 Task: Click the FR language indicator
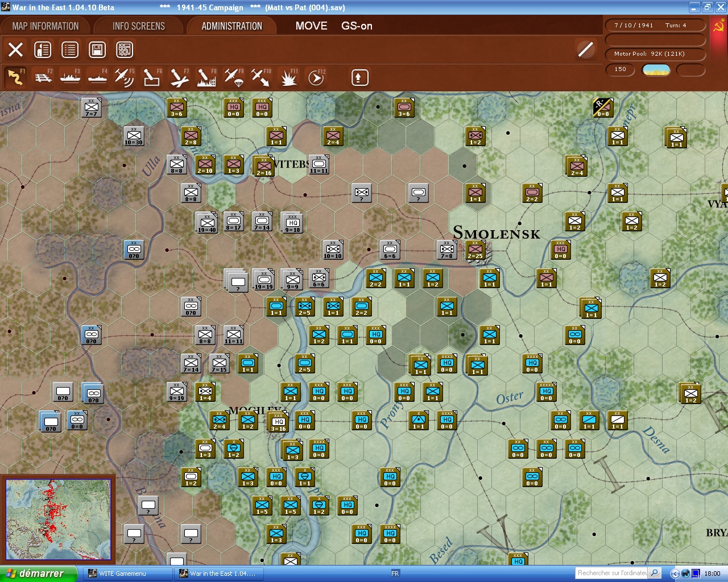395,573
